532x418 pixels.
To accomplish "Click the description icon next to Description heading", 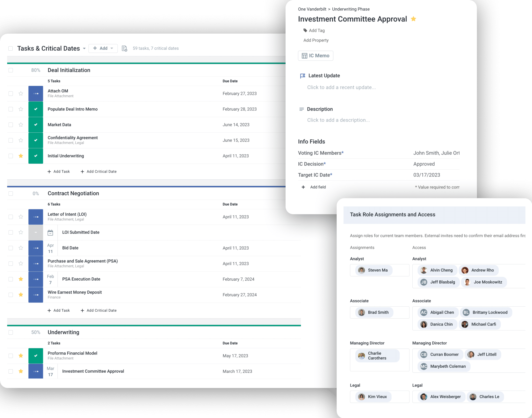I will pos(302,109).
